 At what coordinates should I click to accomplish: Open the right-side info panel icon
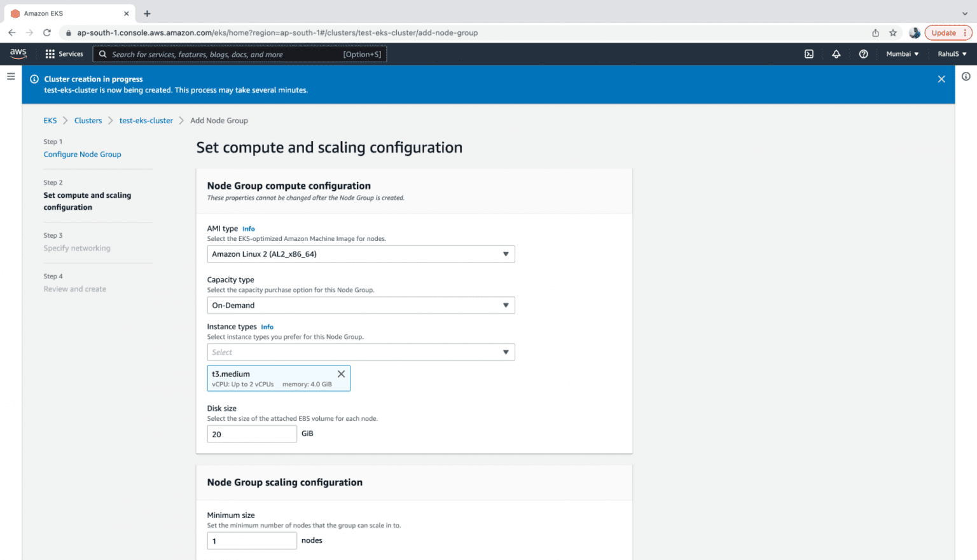coord(966,76)
